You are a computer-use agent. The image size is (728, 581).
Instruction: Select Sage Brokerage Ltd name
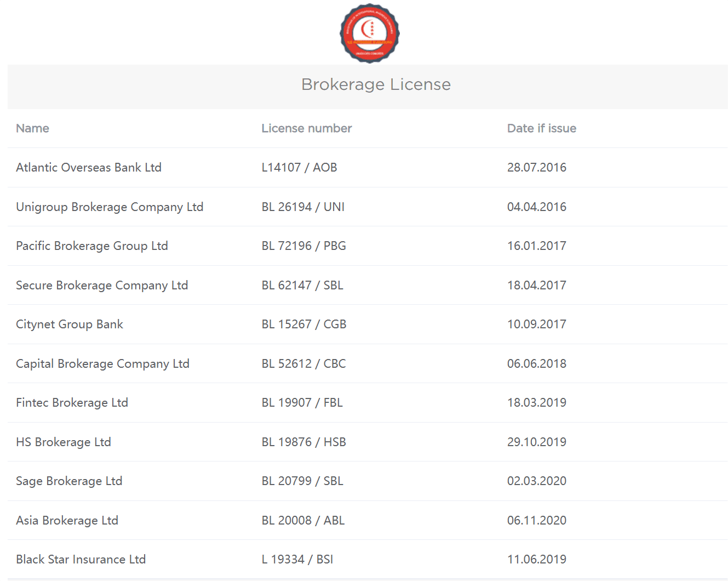(x=69, y=481)
